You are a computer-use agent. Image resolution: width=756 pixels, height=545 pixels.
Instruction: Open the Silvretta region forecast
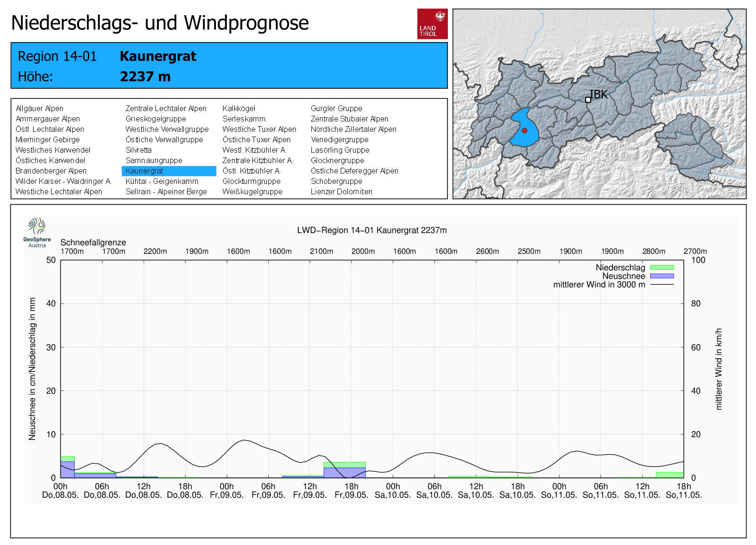click(138, 150)
